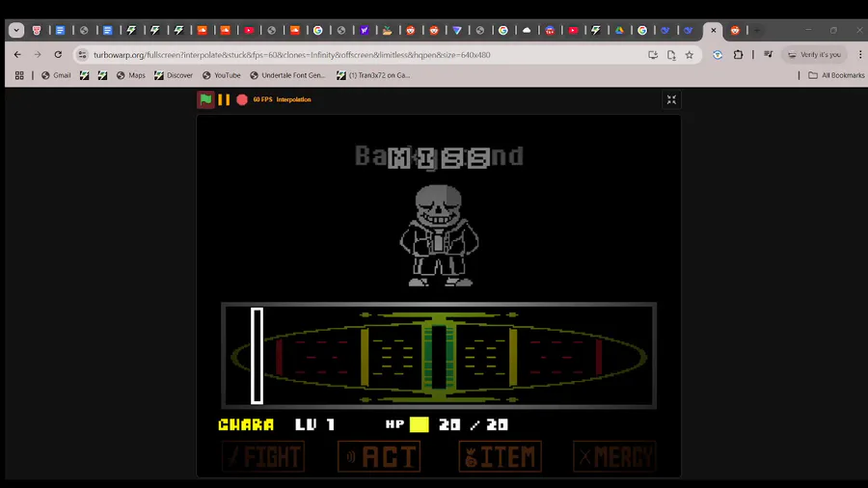Click the white attack timing cursor bar
This screenshot has height=488, width=868.
[x=257, y=356]
